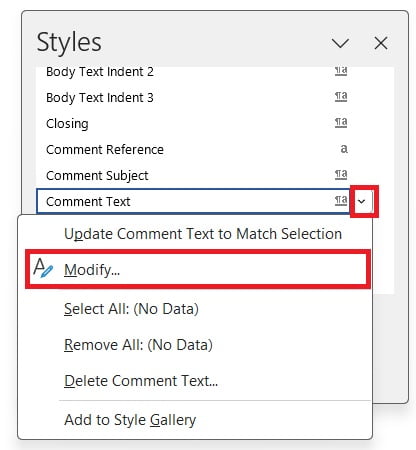Choose Select All: (No Data)
This screenshot has width=416, height=450.
[x=131, y=309]
